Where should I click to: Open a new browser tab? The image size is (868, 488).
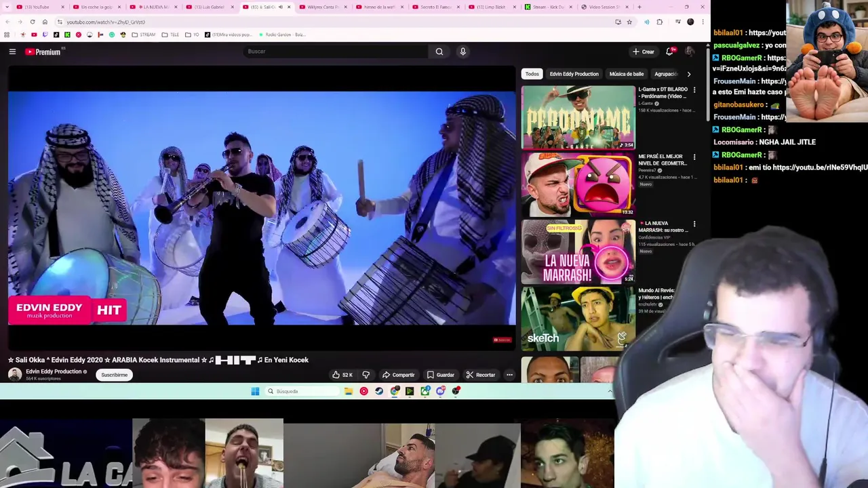tap(639, 7)
